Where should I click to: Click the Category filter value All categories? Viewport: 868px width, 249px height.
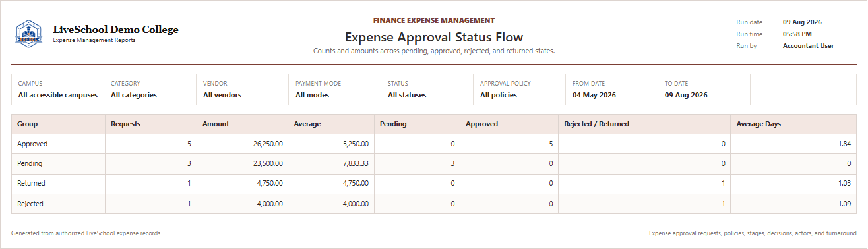tap(134, 95)
